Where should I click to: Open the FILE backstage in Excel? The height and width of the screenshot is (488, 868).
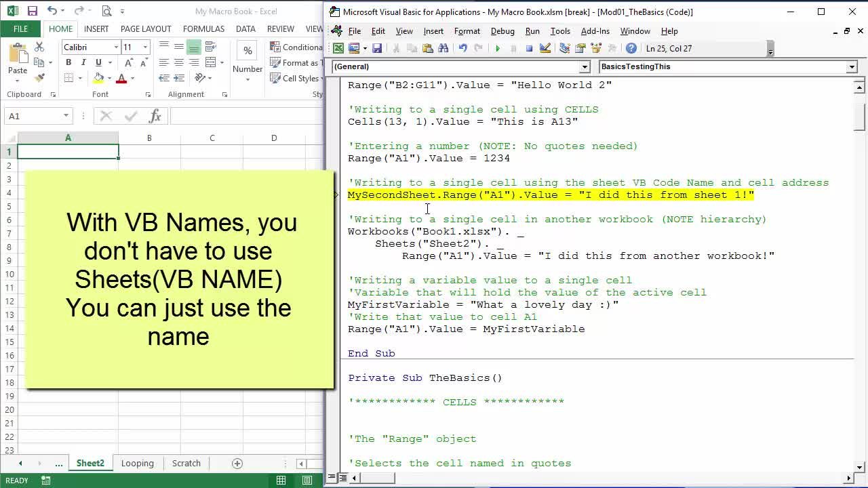pyautogui.click(x=20, y=29)
